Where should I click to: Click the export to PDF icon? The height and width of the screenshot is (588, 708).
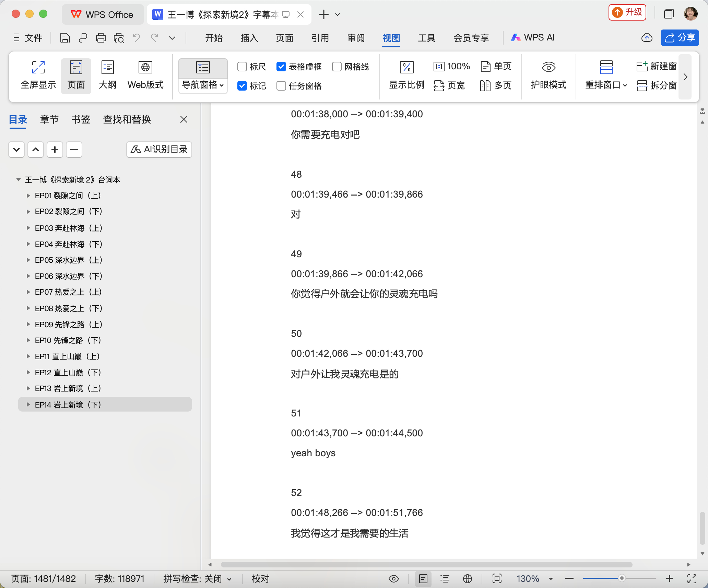83,38
